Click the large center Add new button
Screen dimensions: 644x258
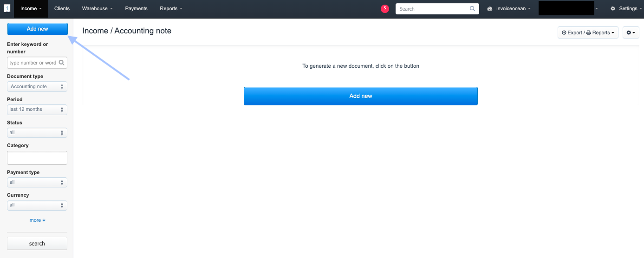(361, 96)
